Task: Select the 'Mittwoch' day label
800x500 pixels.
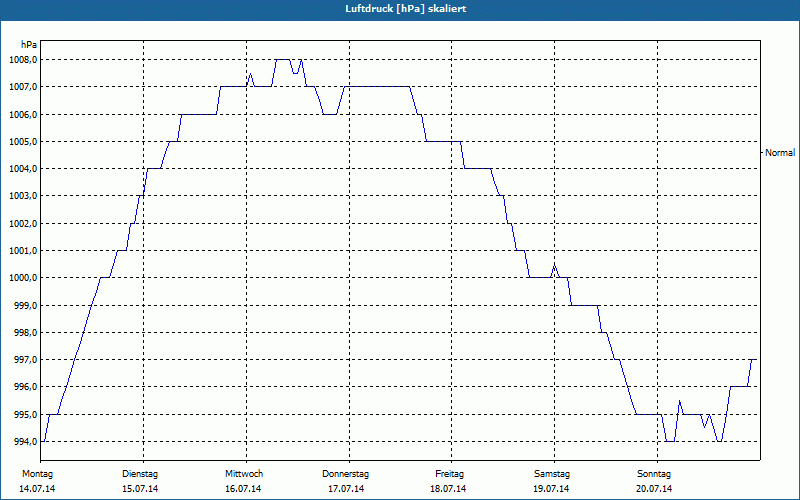Action: 244,474
